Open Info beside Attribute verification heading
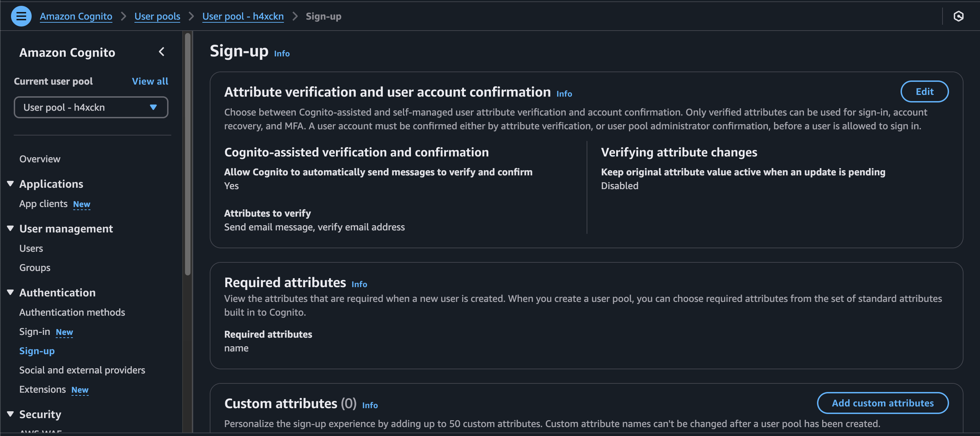This screenshot has height=436, width=980. pyautogui.click(x=564, y=94)
